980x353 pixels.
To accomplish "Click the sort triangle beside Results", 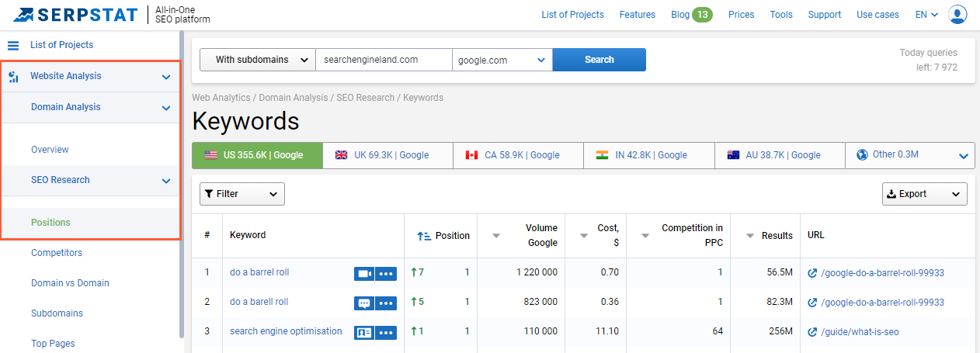I will tap(749, 236).
